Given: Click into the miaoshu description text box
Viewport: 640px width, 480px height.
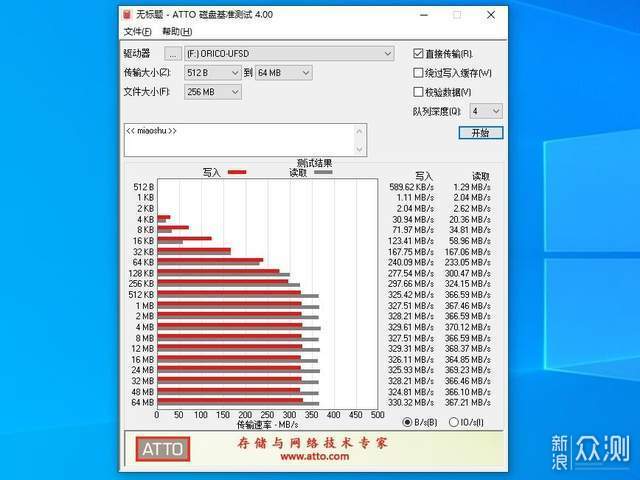Looking at the screenshot, I should click(x=239, y=140).
